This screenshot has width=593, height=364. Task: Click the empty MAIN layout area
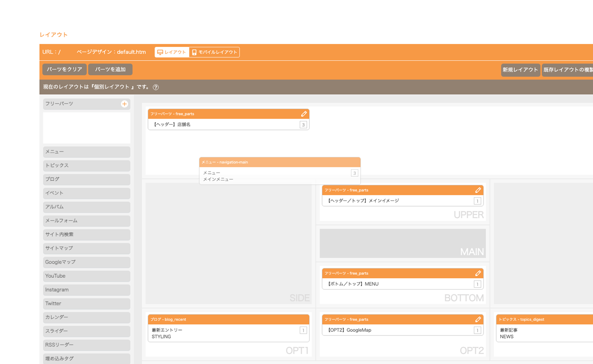[402, 243]
